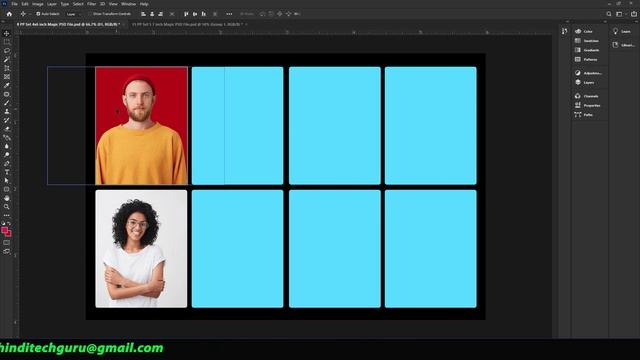Click the woman portrait photo frame
640x360 pixels.
(141, 249)
